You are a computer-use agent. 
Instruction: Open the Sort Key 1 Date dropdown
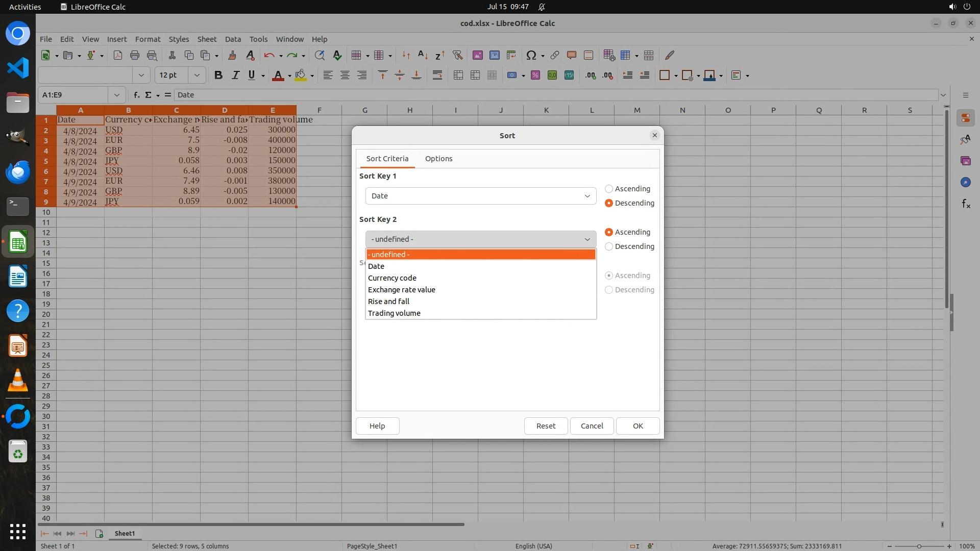[x=480, y=196]
